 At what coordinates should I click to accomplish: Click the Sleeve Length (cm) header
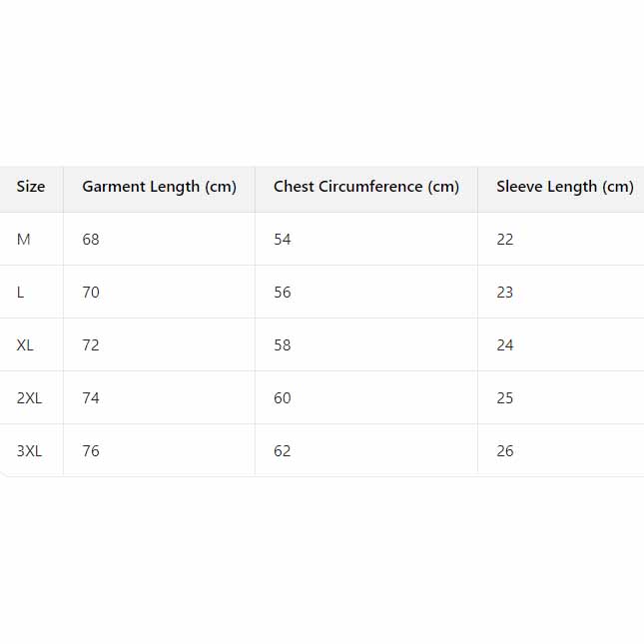pyautogui.click(x=564, y=187)
